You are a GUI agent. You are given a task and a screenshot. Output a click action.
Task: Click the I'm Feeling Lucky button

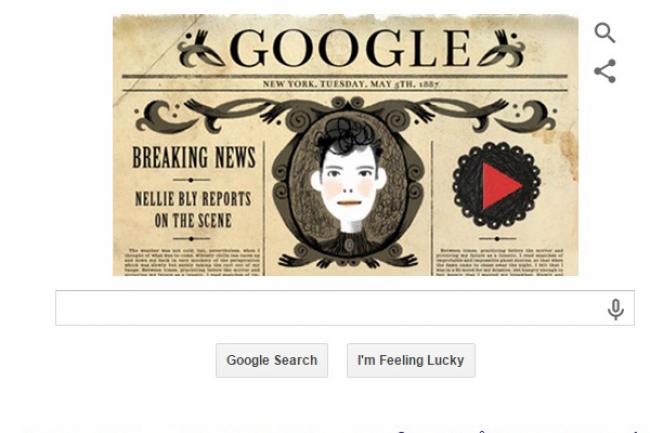coord(411,360)
